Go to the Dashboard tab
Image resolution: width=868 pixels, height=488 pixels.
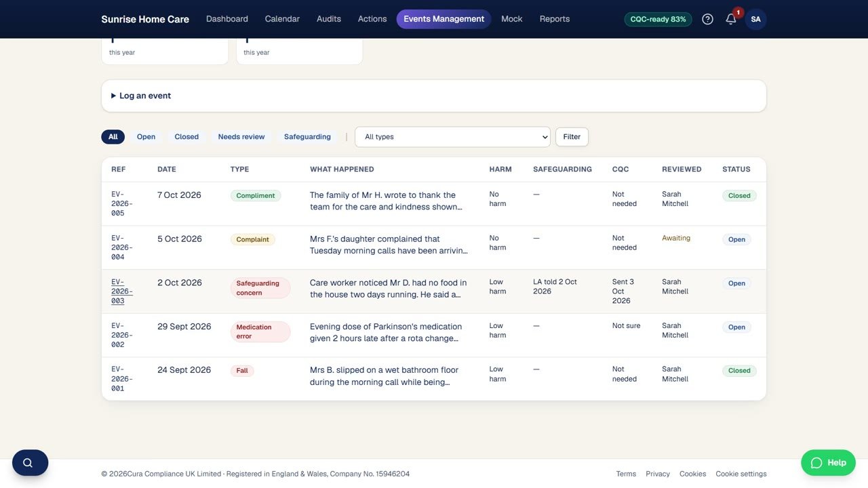[227, 19]
